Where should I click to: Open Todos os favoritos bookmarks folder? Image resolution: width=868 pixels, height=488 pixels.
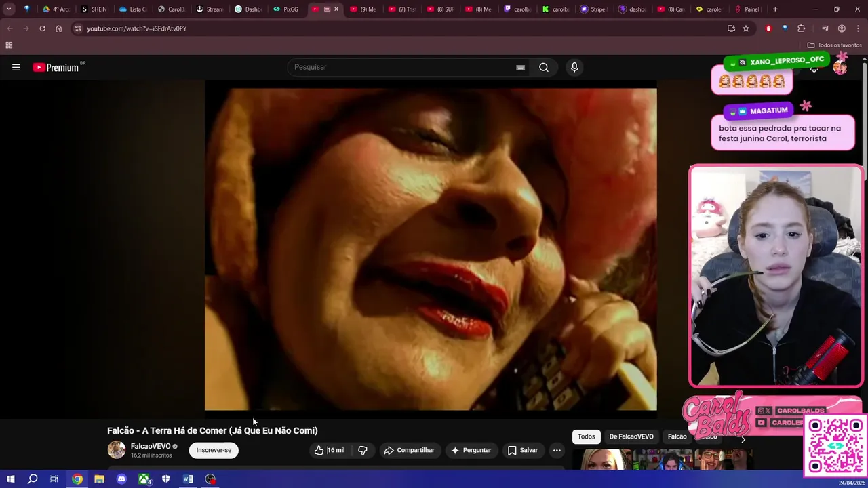(834, 45)
